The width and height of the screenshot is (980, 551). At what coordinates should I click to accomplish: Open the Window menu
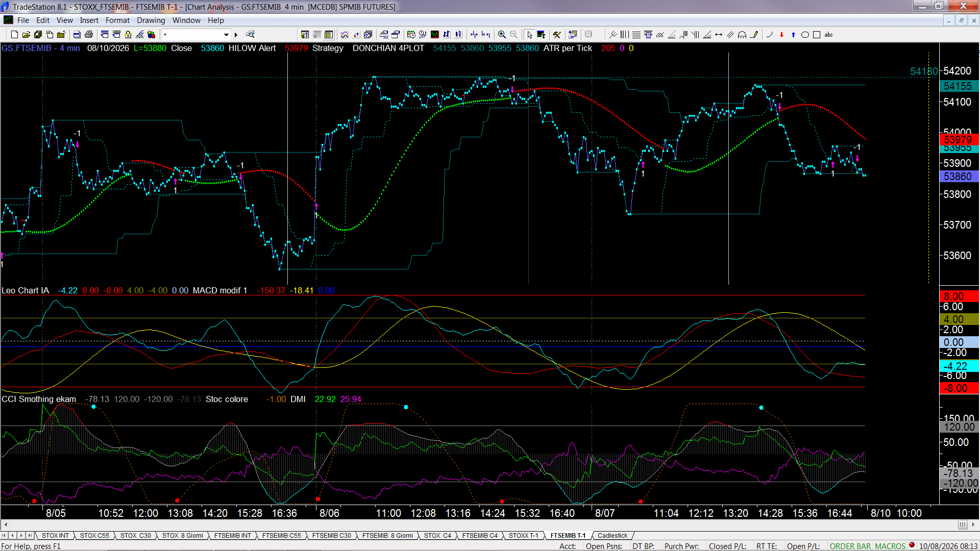coord(186,20)
